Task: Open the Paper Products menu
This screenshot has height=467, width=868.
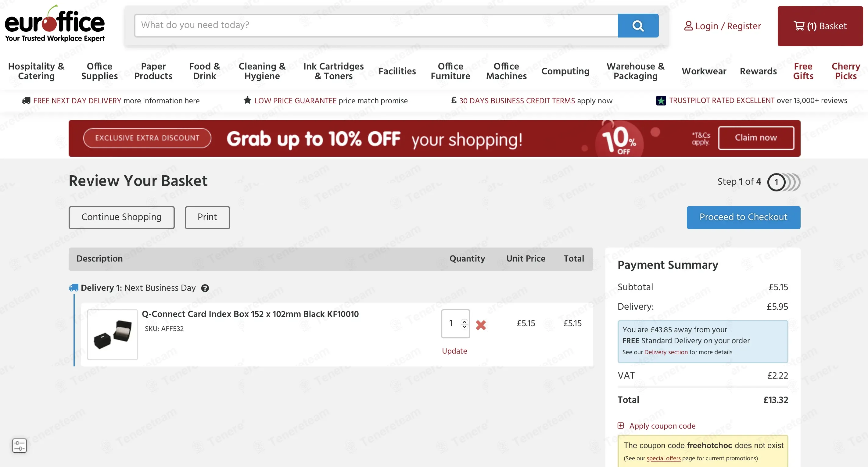Action: click(153, 71)
